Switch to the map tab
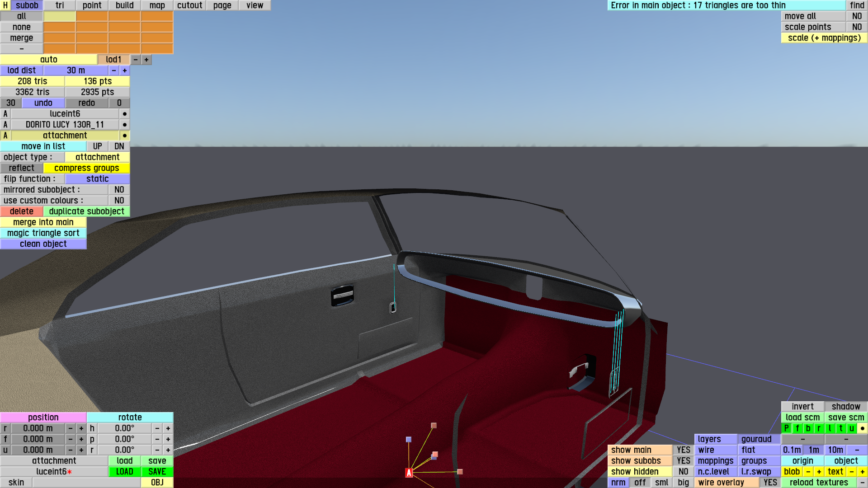The image size is (868, 488). coord(157,5)
